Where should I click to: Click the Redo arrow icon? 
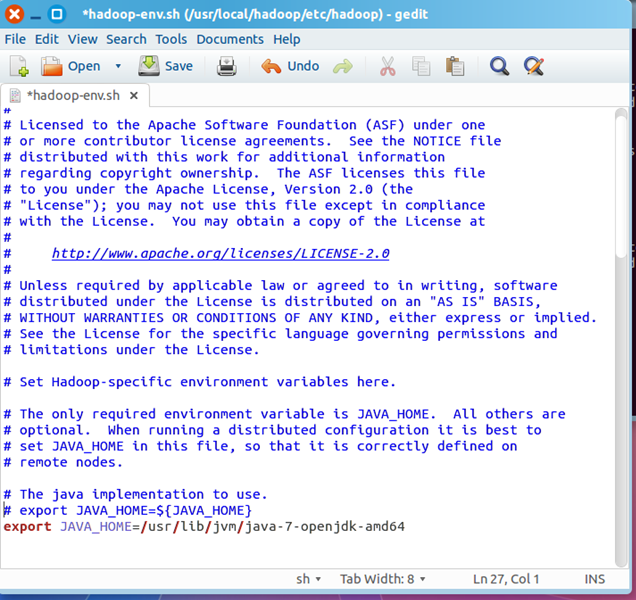pyautogui.click(x=343, y=66)
